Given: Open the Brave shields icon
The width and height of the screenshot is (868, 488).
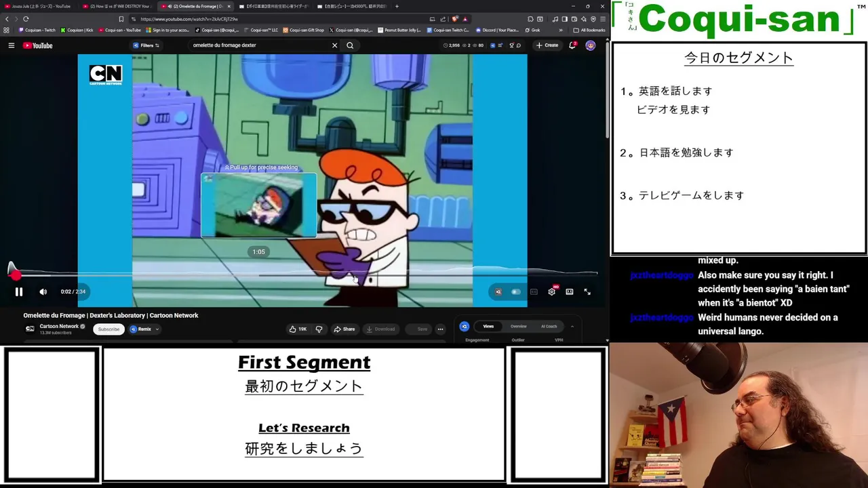Looking at the screenshot, I should click(455, 19).
